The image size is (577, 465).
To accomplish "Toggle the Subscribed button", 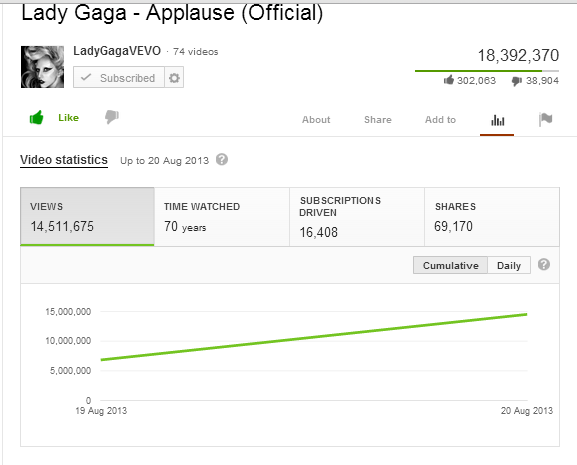I will 118,78.
